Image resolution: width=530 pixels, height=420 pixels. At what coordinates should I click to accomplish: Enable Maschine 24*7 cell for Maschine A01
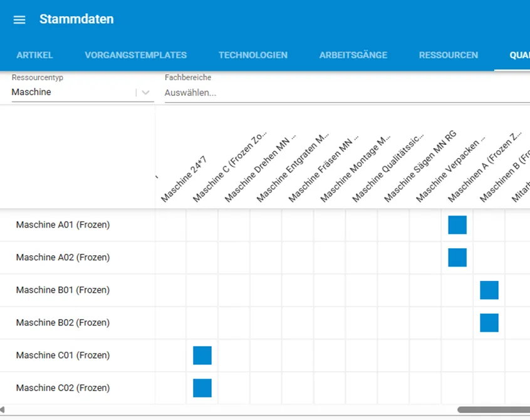pyautogui.click(x=170, y=225)
